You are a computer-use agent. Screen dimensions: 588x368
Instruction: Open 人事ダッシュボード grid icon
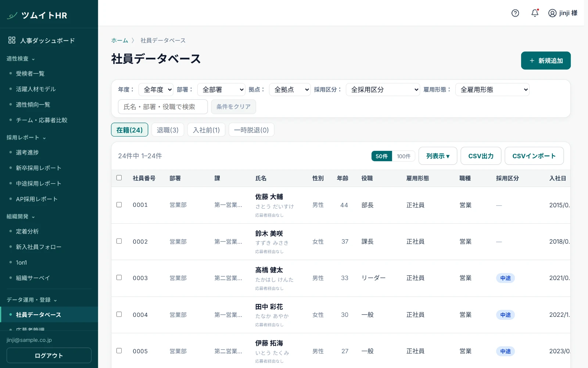12,40
